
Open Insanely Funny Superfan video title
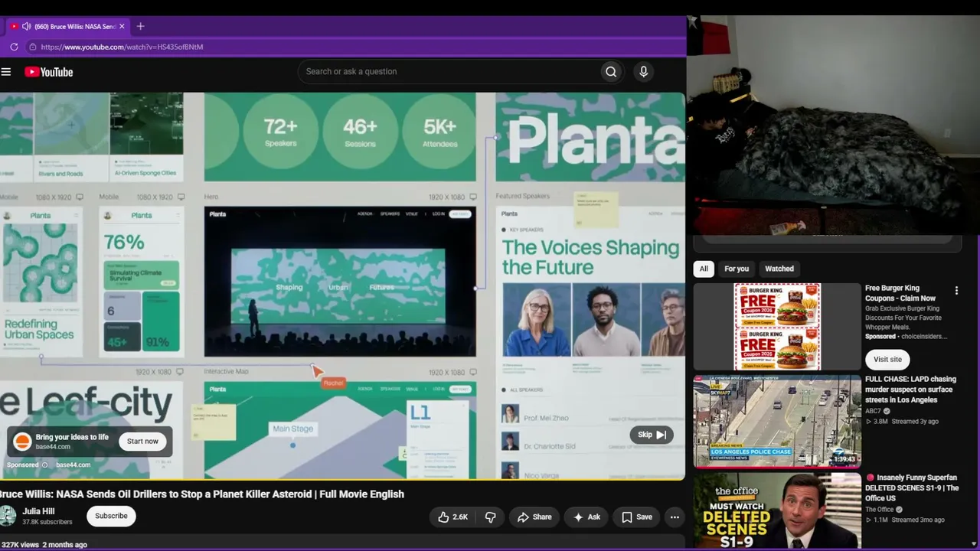coord(912,488)
